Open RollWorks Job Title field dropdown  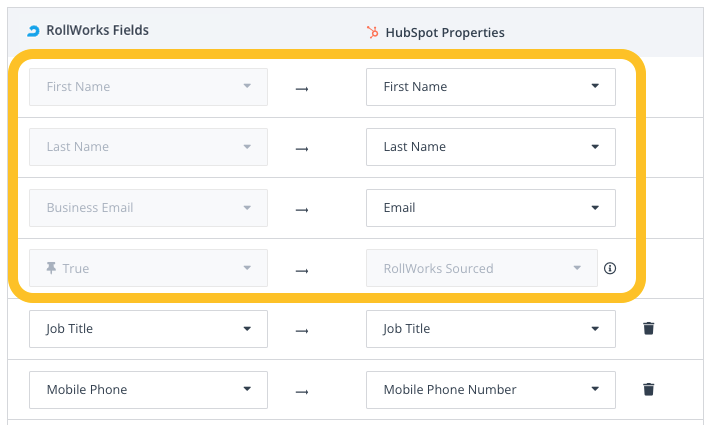(x=148, y=329)
